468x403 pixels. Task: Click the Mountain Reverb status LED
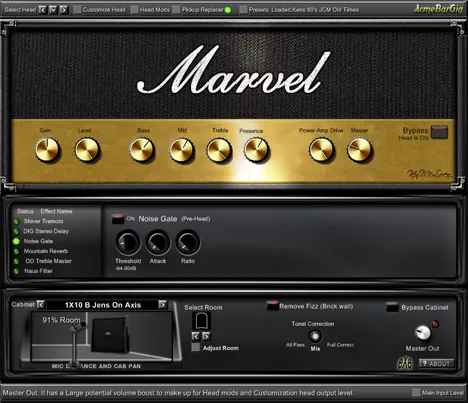pos(16,251)
